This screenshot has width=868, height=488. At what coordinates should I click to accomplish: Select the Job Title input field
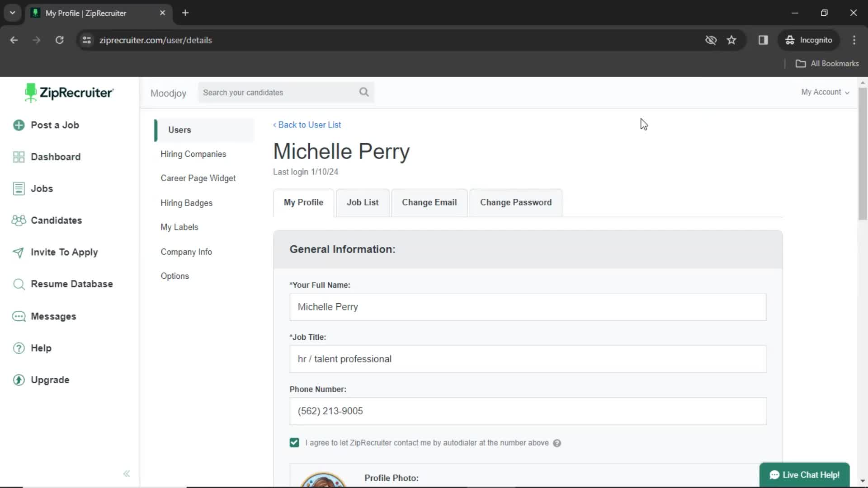tap(528, 359)
